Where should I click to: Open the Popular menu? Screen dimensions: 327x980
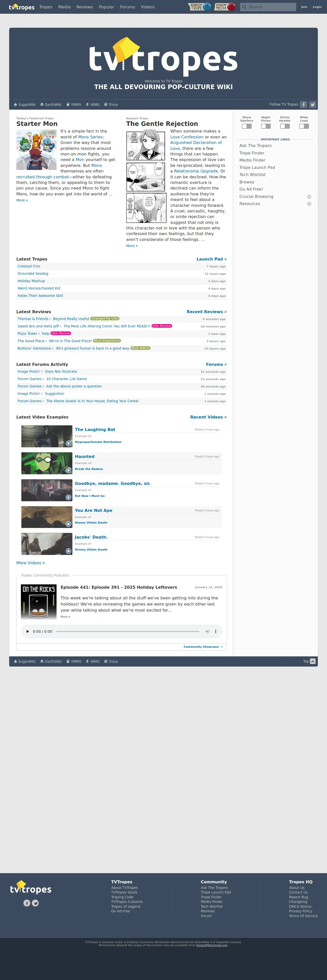107,7
